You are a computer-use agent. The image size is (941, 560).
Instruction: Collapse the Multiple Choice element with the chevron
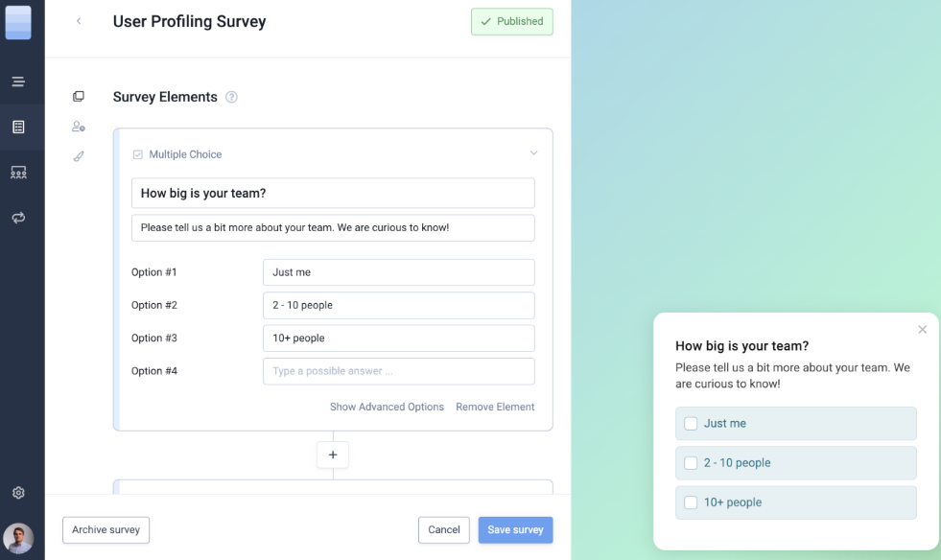coord(534,153)
